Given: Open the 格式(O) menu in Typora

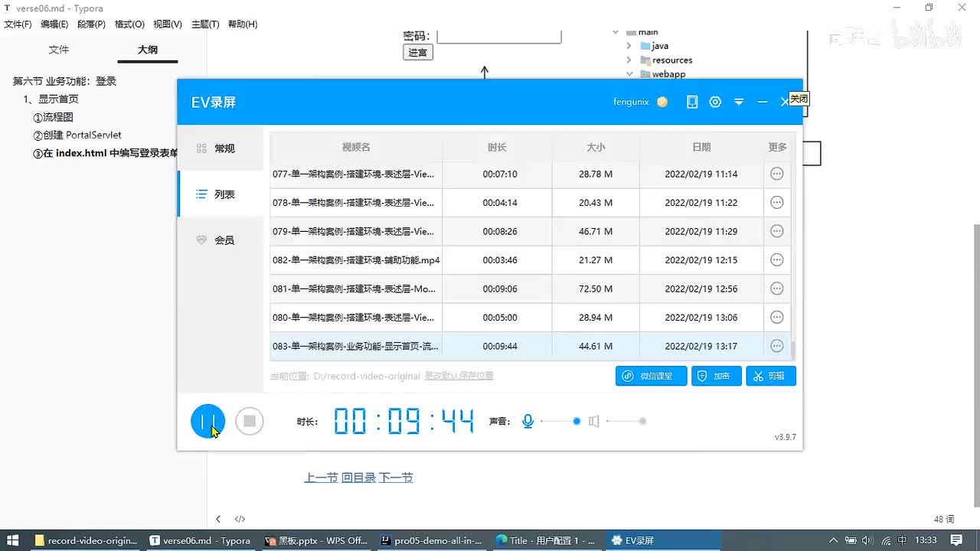Looking at the screenshot, I should coord(129,24).
